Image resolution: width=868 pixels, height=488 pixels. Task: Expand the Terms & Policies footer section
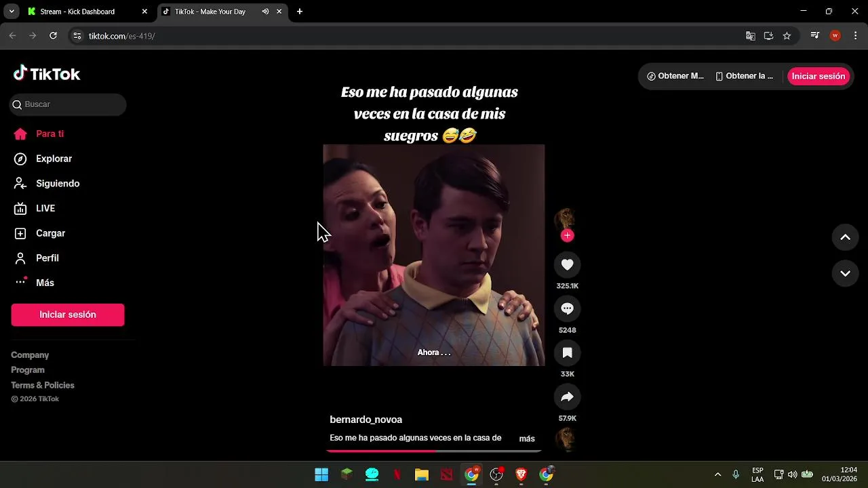tap(43, 385)
